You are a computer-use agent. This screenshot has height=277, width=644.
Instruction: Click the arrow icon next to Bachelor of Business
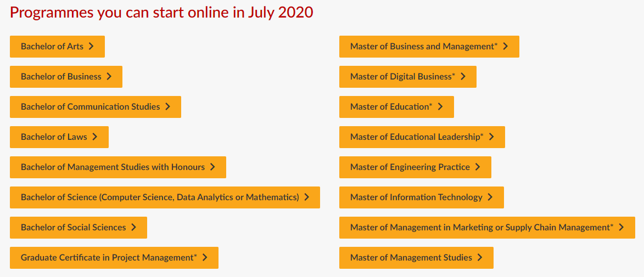pos(109,77)
